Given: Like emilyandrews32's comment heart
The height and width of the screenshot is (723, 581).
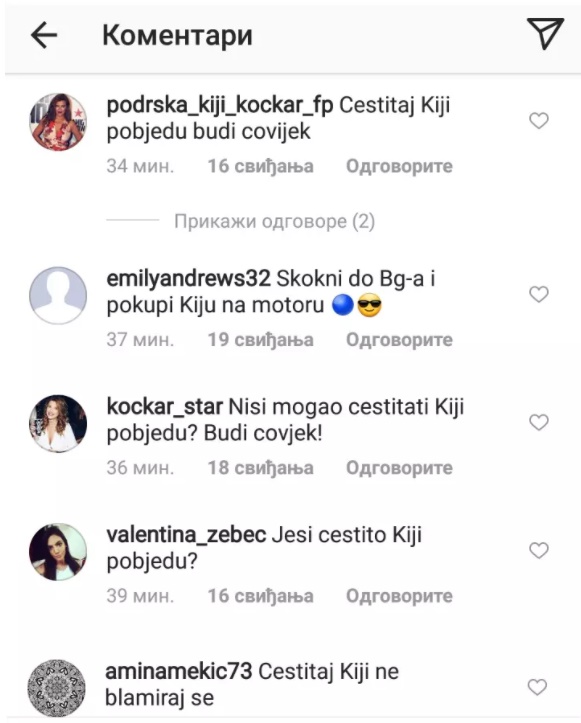Looking at the screenshot, I should tap(539, 294).
